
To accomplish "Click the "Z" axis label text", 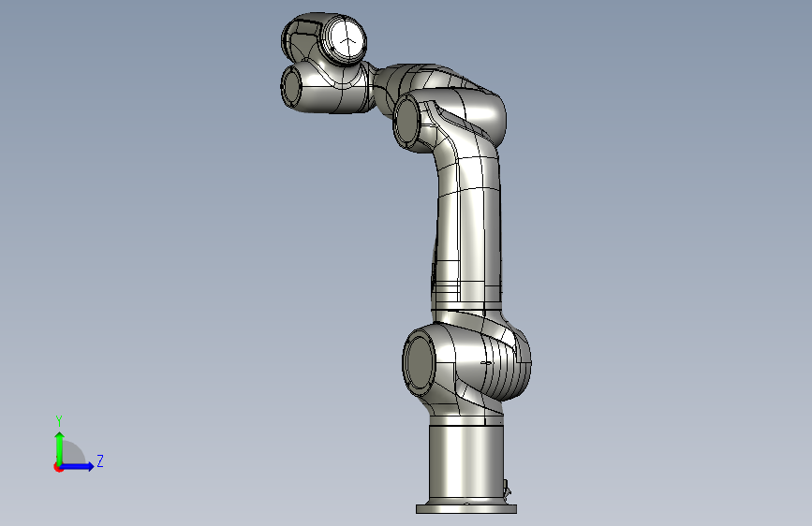I will point(100,460).
